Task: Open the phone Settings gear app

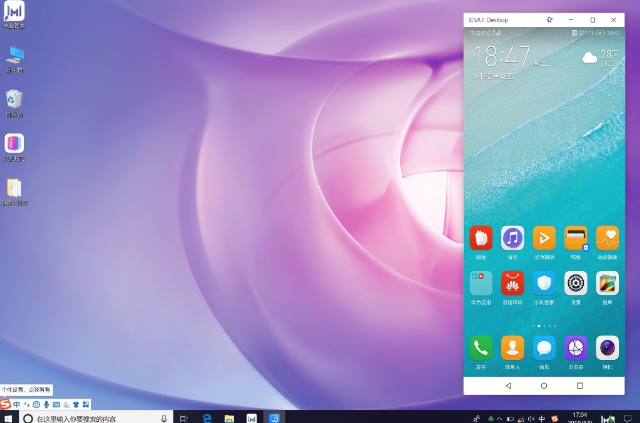Action: [x=576, y=283]
